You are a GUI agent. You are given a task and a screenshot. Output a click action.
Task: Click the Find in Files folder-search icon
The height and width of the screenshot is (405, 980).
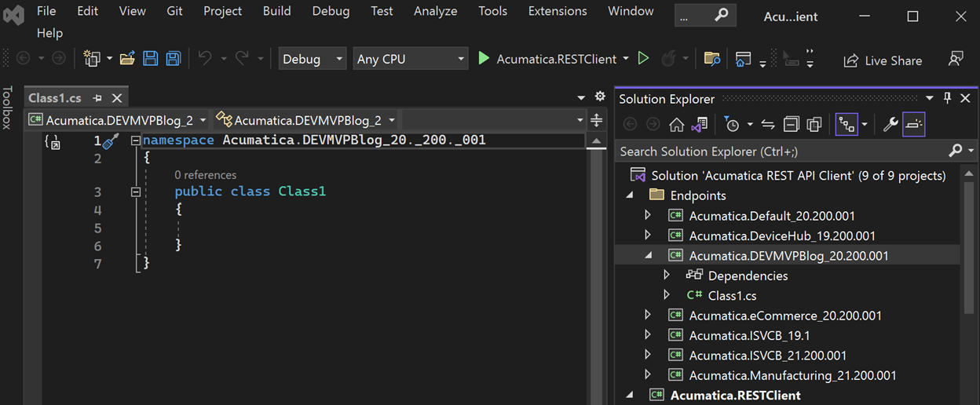pyautogui.click(x=712, y=59)
